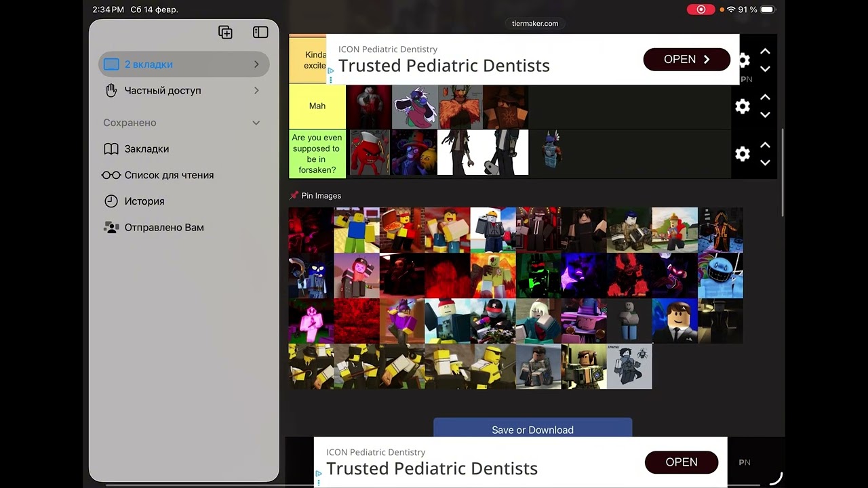Open История browsing history
This screenshot has height=488, width=868.
184,201
